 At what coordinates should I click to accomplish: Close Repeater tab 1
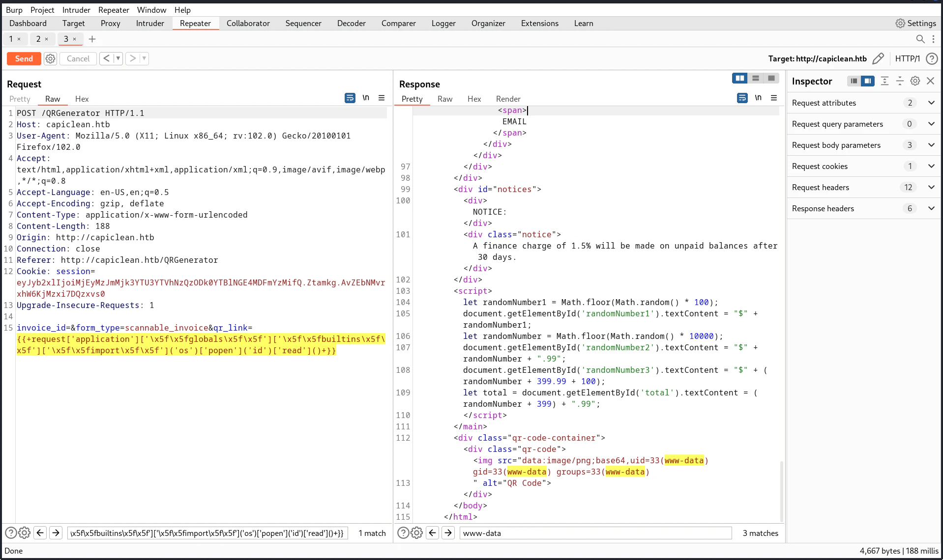tap(19, 39)
